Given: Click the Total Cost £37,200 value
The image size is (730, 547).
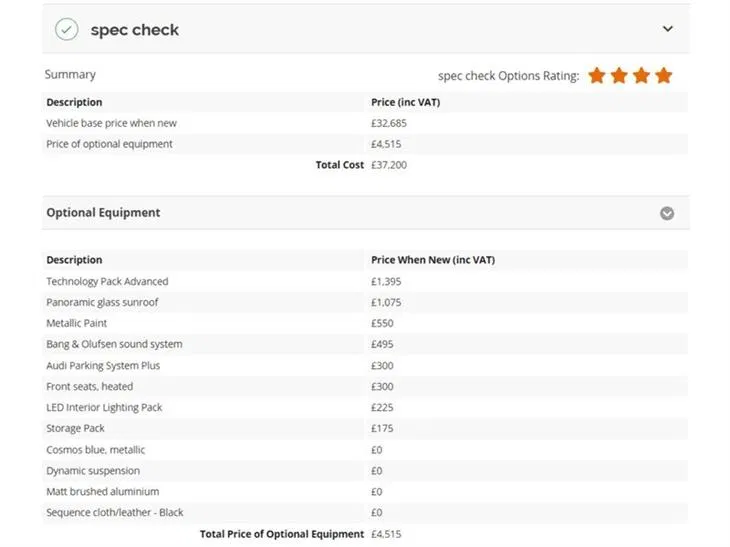Looking at the screenshot, I should [389, 165].
